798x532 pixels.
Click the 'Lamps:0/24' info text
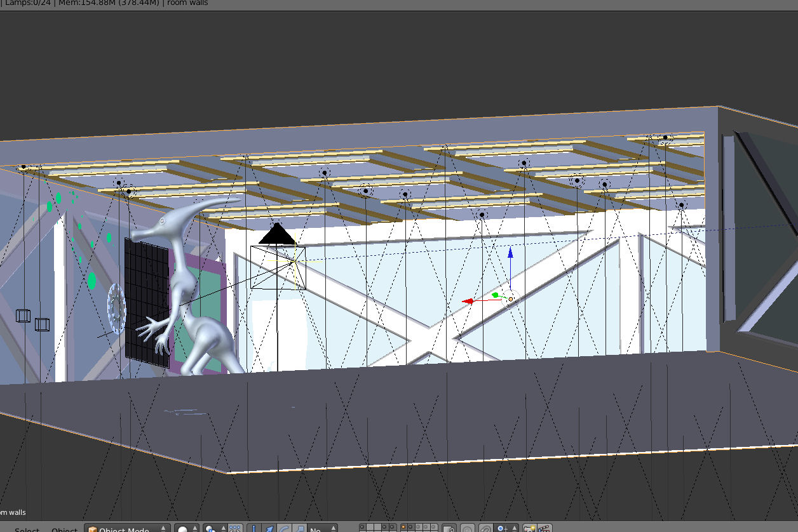point(27,3)
